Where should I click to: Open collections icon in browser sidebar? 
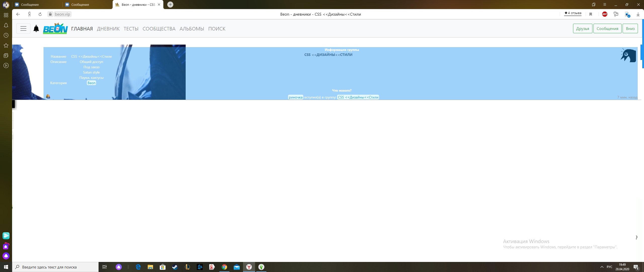click(6, 55)
